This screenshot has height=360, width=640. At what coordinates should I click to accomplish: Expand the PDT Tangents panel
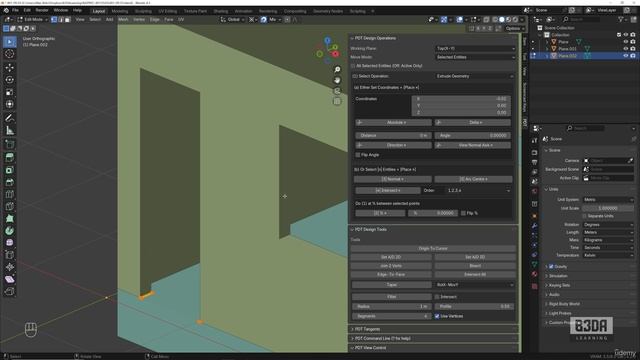tap(433, 329)
